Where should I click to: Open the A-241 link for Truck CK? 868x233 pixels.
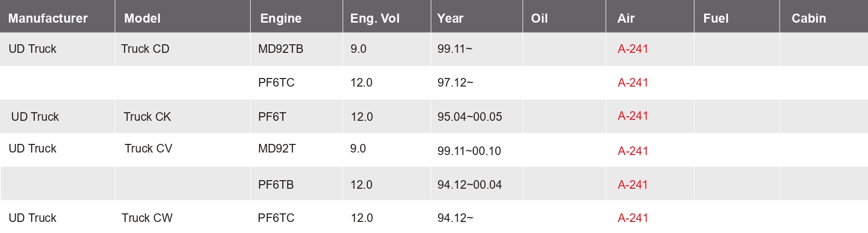pyautogui.click(x=633, y=116)
